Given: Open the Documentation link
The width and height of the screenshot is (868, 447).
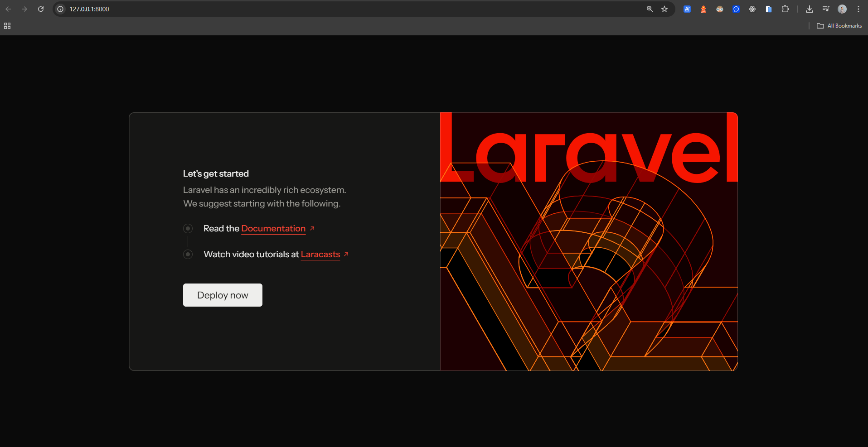Looking at the screenshot, I should pyautogui.click(x=273, y=229).
